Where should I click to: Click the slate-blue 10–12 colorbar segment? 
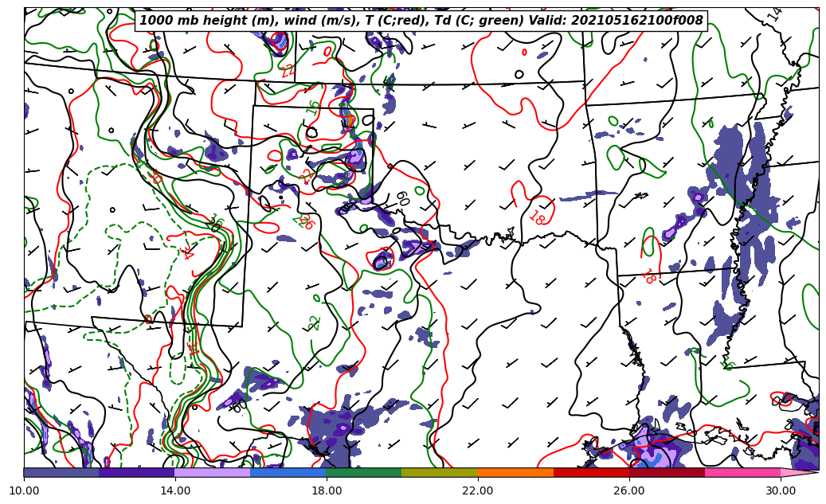pyautogui.click(x=61, y=472)
